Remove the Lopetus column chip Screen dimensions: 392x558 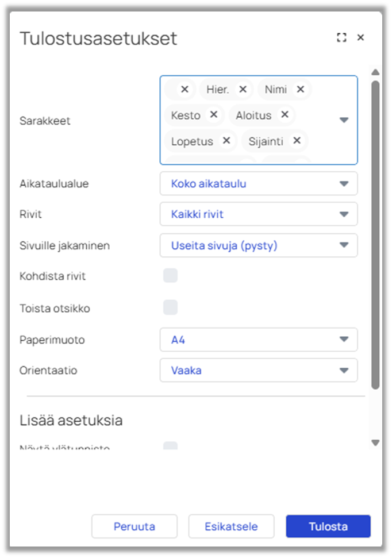coord(226,141)
